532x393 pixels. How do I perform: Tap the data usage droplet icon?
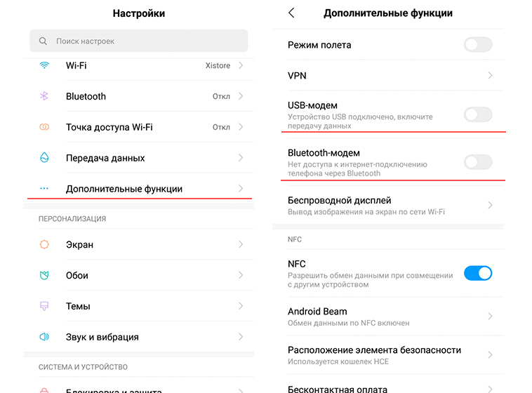44,157
